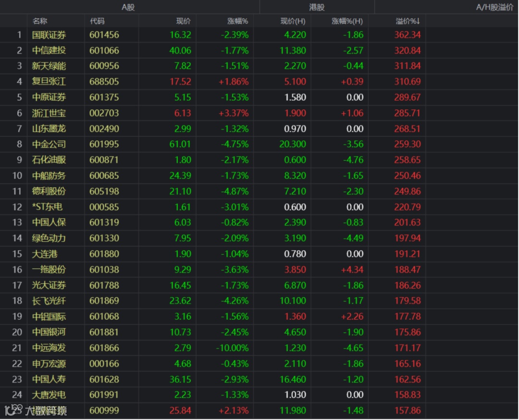Click H-share price 11.980
This screenshot has height=420, width=519.
(x=293, y=411)
